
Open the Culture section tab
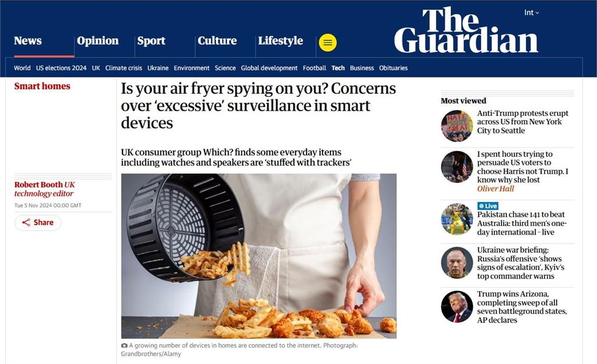coord(217,41)
